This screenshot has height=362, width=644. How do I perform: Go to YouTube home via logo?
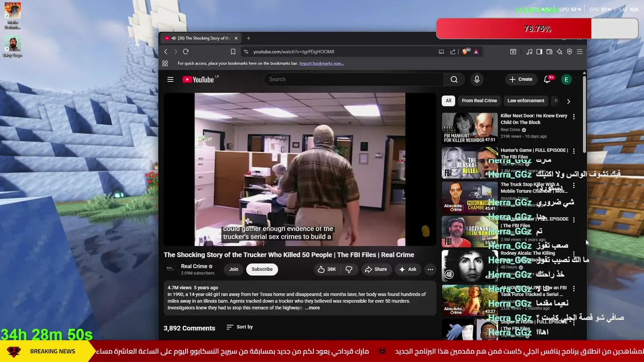tap(198, 79)
